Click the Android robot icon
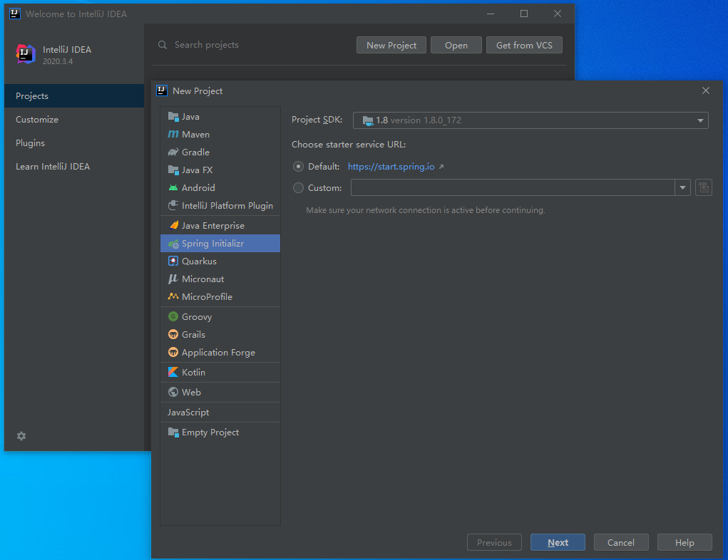This screenshot has width=728, height=560. click(x=173, y=187)
